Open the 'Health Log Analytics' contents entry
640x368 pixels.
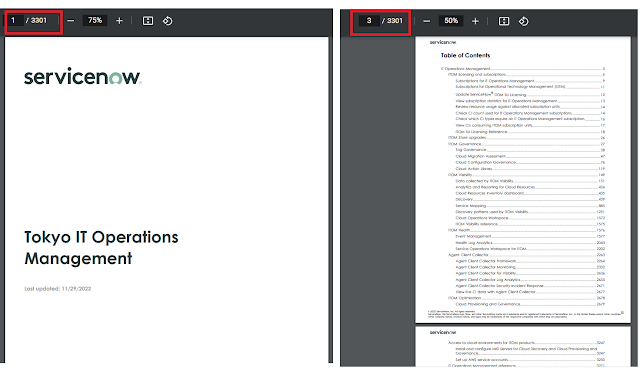[530, 242]
